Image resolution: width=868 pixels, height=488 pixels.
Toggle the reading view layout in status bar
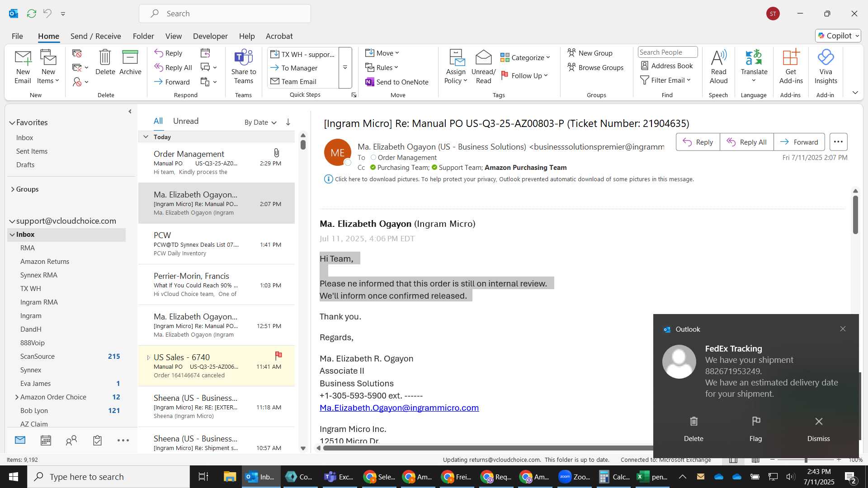point(755,460)
